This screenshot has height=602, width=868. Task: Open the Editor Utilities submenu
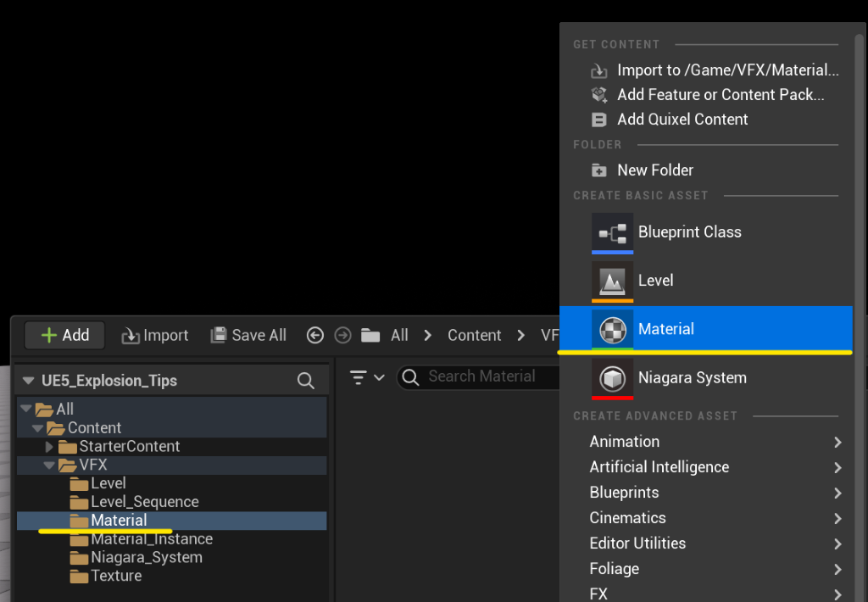tap(706, 543)
